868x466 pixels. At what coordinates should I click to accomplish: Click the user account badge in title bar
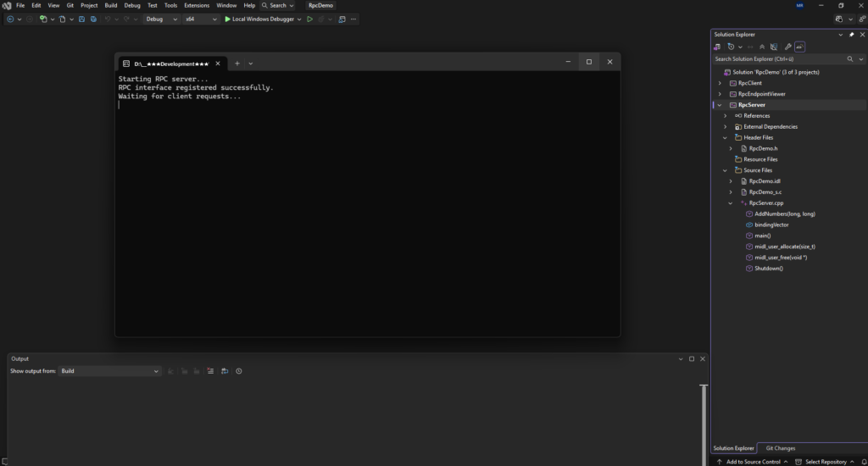click(x=799, y=6)
